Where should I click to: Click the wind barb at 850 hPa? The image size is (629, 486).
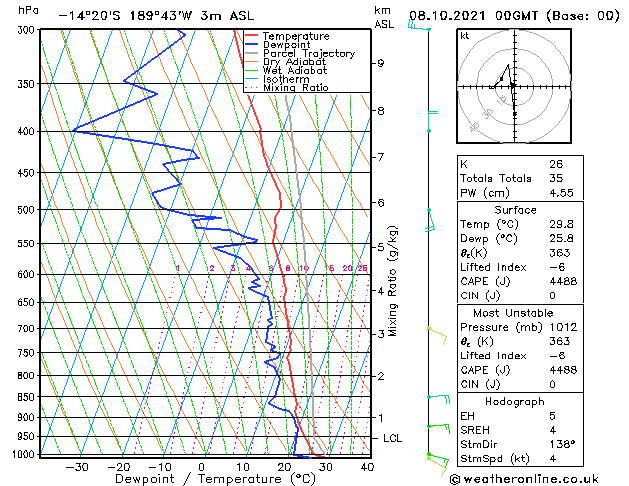(438, 399)
